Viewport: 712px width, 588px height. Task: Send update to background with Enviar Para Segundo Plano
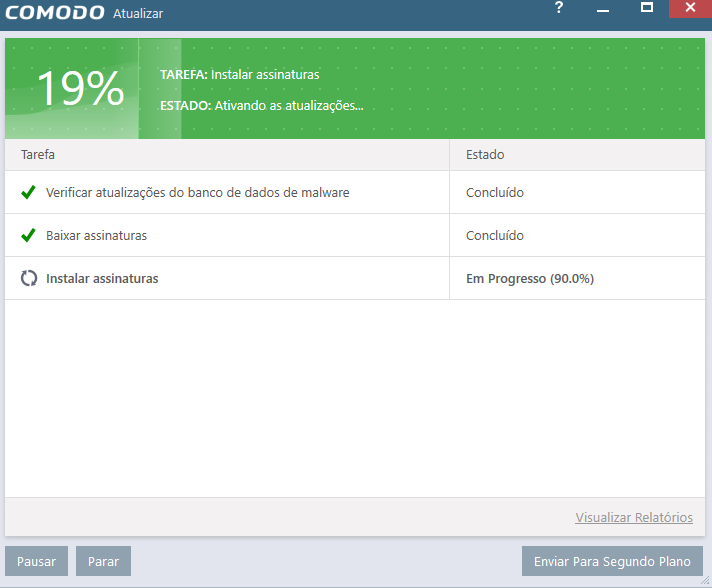pos(612,561)
